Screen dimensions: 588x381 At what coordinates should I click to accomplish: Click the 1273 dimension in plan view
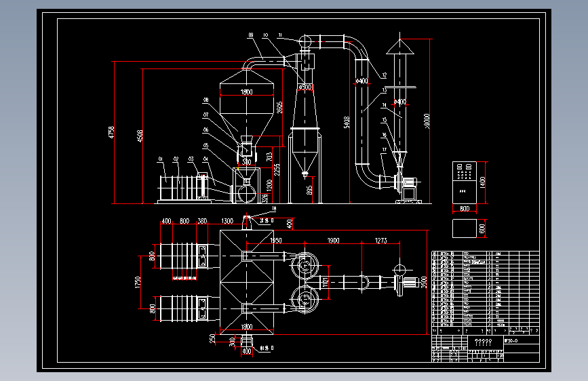coord(380,241)
